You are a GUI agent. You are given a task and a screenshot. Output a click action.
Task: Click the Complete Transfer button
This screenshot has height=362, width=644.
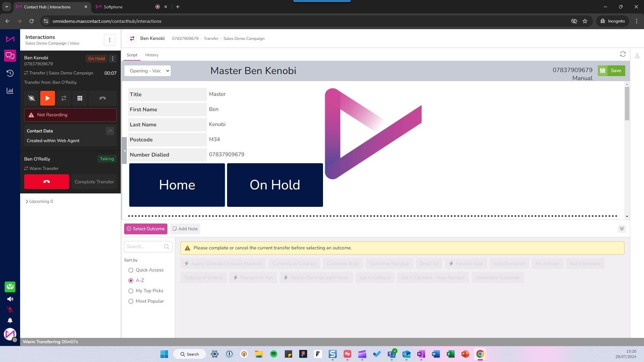coord(94,182)
